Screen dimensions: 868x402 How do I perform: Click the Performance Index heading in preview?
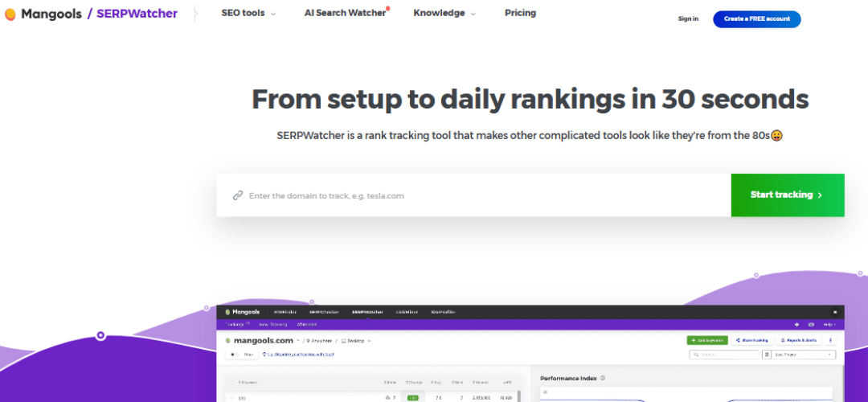pos(568,378)
